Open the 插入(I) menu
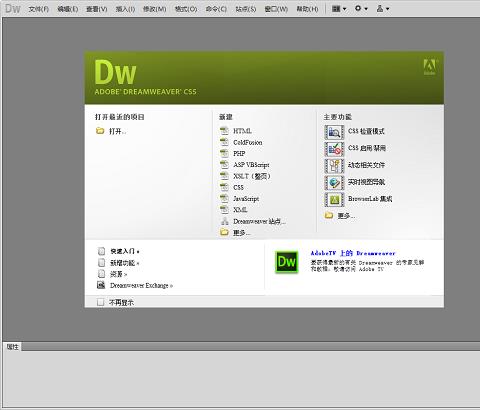Screen dimensions: 480x410 (x=125, y=9)
